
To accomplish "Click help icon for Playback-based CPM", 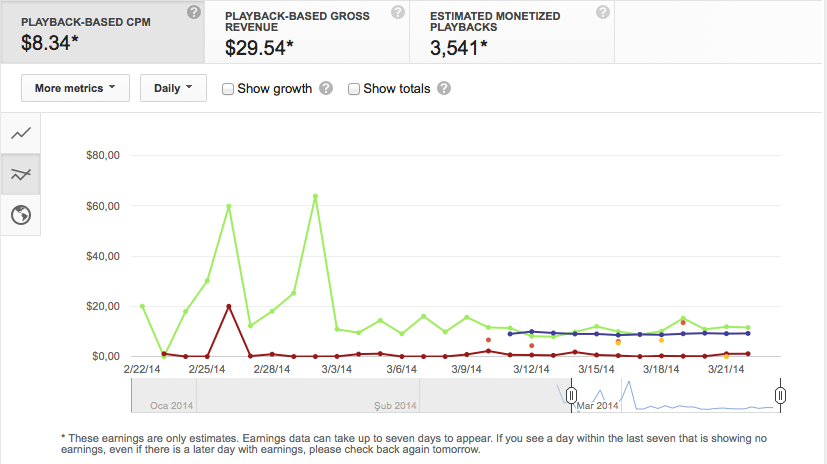I will coord(194,12).
